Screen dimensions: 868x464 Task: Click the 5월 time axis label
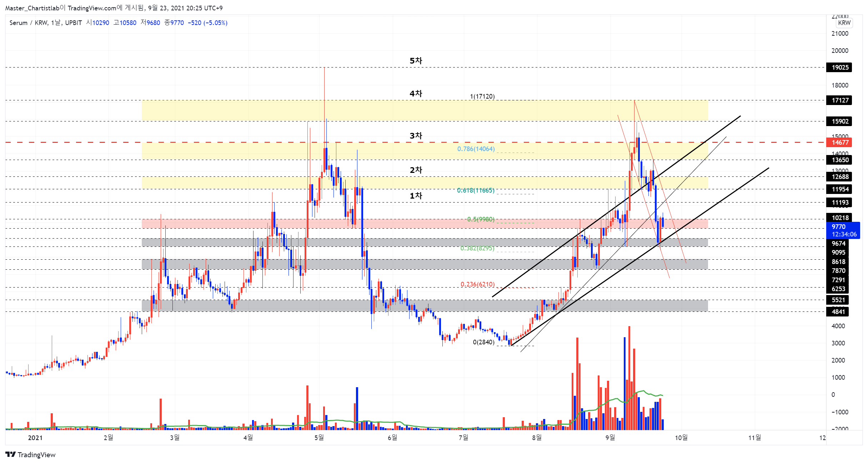point(319,438)
